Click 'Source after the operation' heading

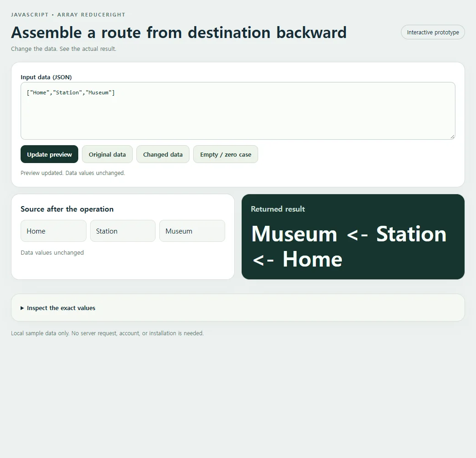[x=67, y=209]
